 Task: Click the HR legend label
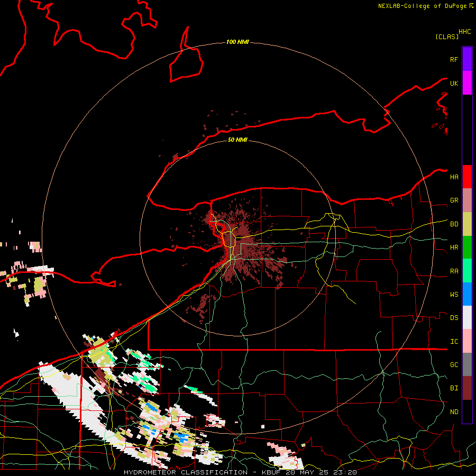454,248
